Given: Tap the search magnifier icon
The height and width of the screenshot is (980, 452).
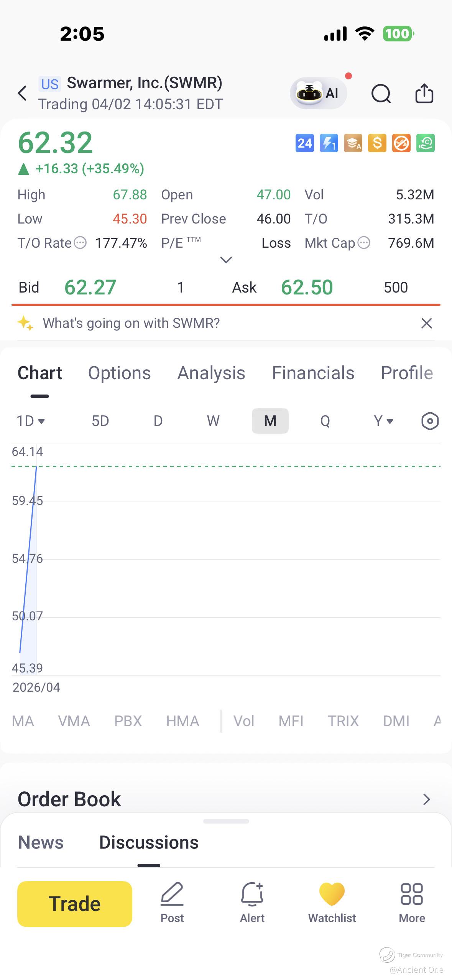Looking at the screenshot, I should coord(381,94).
